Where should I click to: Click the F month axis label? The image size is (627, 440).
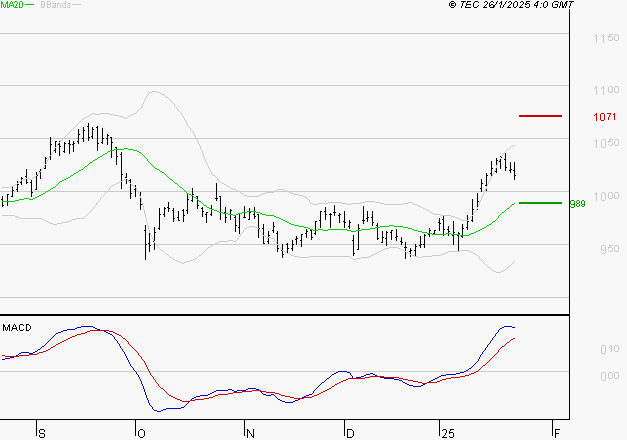[x=557, y=434]
